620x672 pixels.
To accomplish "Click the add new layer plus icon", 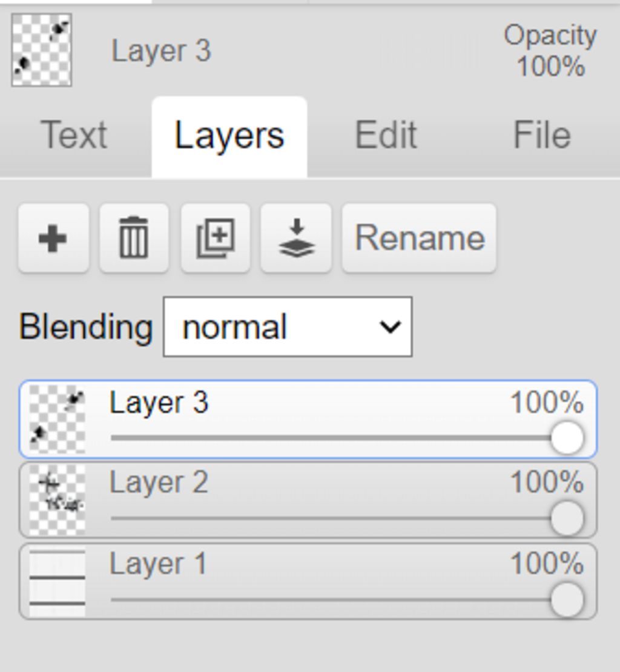I will (53, 239).
